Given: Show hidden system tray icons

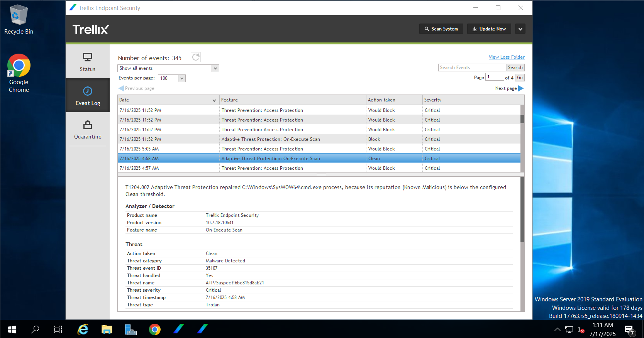Looking at the screenshot, I should [557, 330].
